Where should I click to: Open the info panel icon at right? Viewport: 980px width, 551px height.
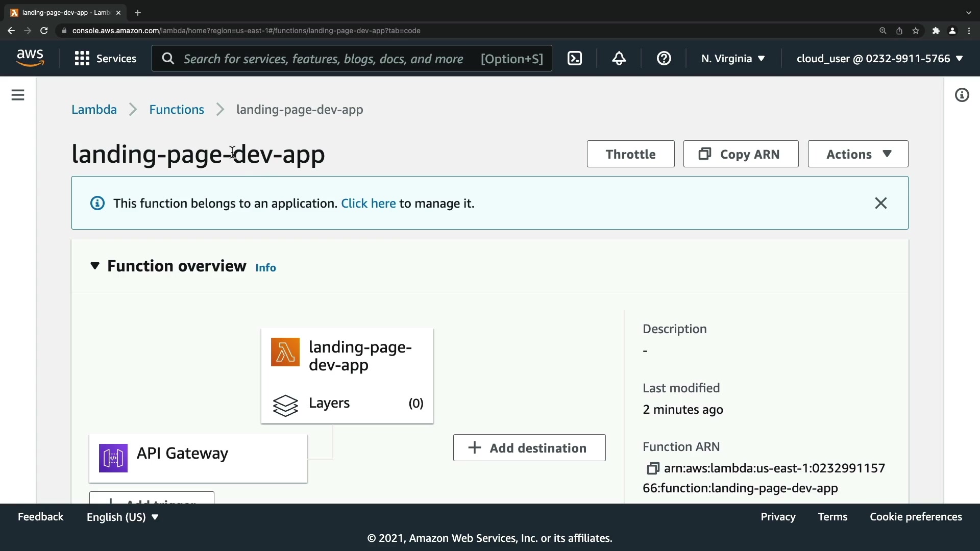click(x=962, y=95)
